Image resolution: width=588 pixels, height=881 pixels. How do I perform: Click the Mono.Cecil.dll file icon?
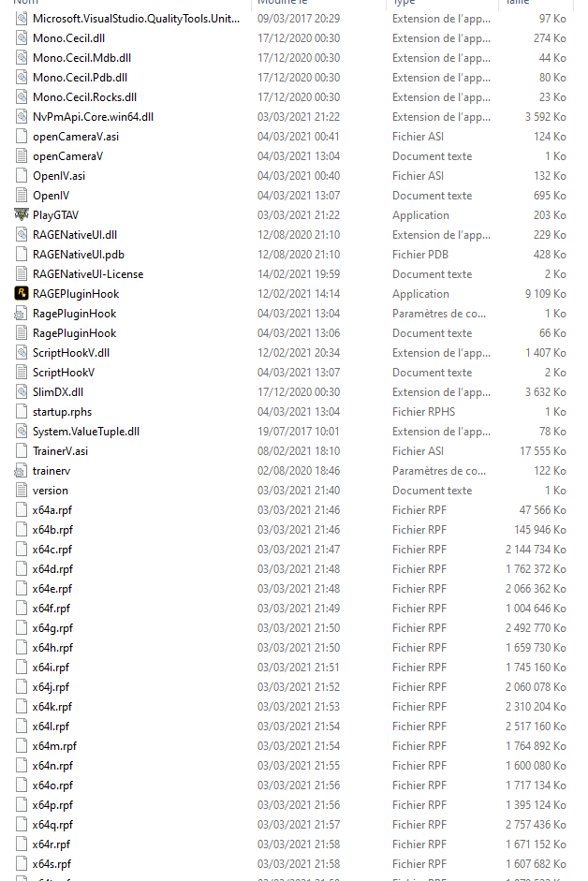(22, 38)
